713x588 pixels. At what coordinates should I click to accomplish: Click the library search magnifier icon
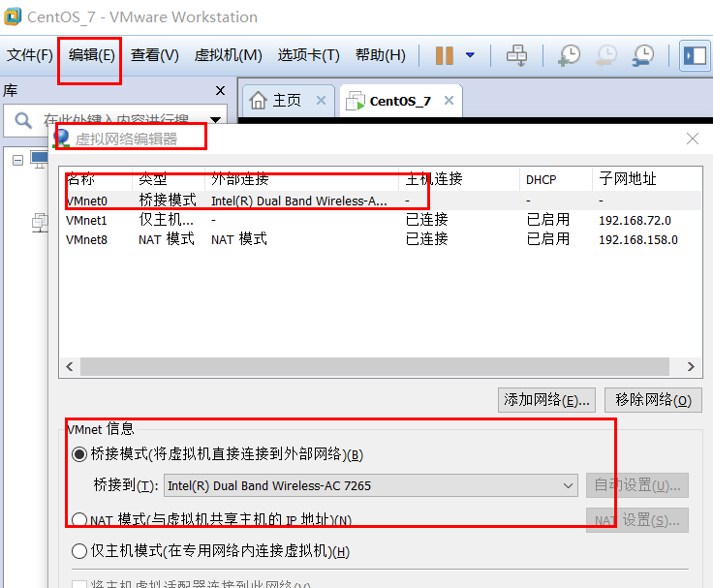click(22, 120)
